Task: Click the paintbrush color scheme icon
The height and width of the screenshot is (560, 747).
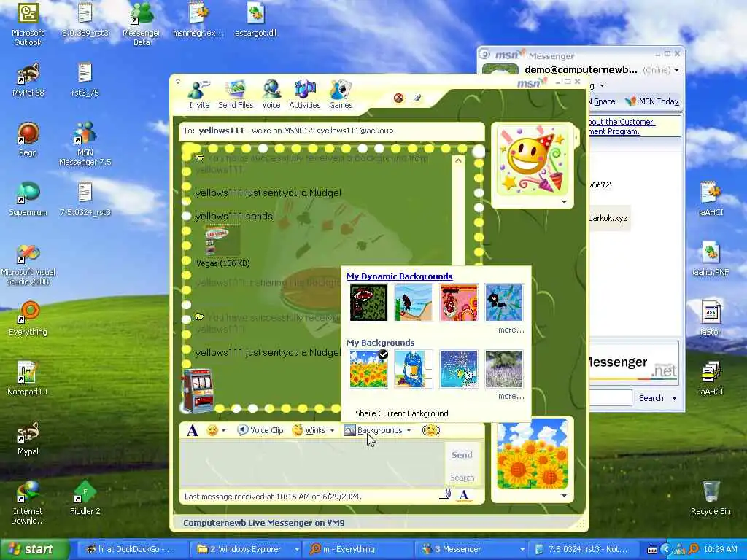Action: (x=417, y=98)
